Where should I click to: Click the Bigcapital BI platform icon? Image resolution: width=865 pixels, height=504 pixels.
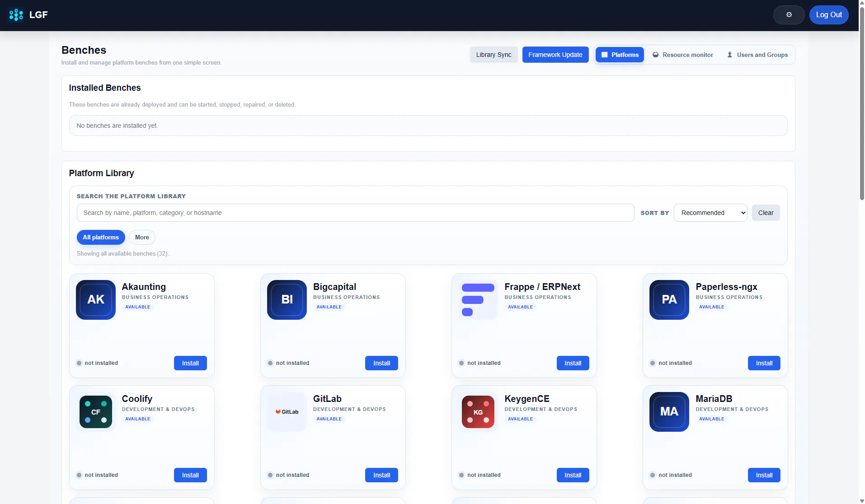point(287,300)
